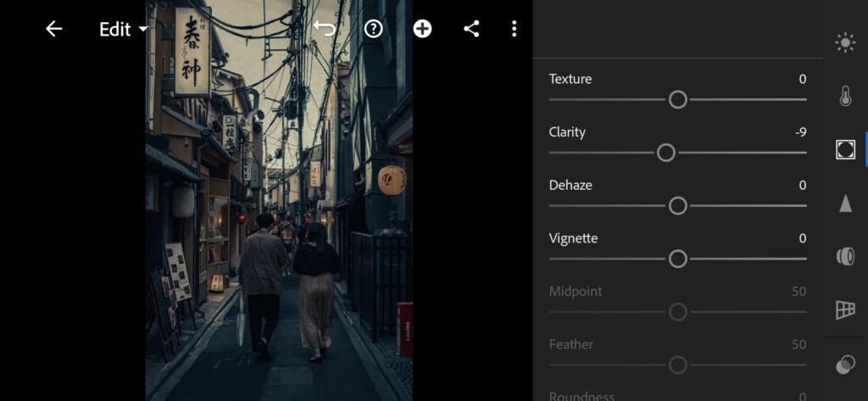Click the Vignette label
This screenshot has height=401, width=868.
(573, 239)
